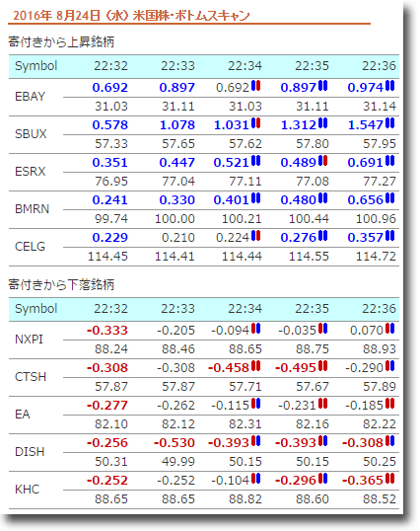Click the candle icon beside KHC -0.104
The image size is (420, 531).
255,479
